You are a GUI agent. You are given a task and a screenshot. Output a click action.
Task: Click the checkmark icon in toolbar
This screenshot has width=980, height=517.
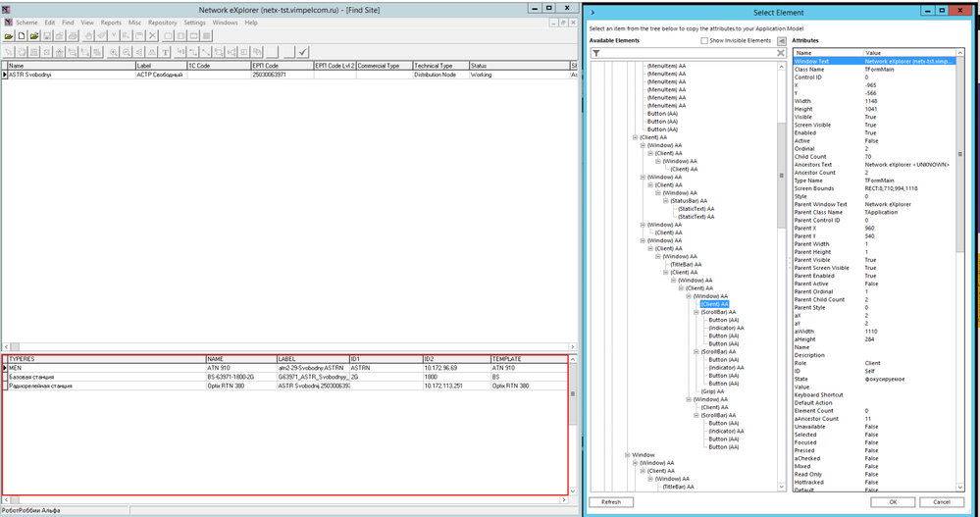(x=303, y=51)
